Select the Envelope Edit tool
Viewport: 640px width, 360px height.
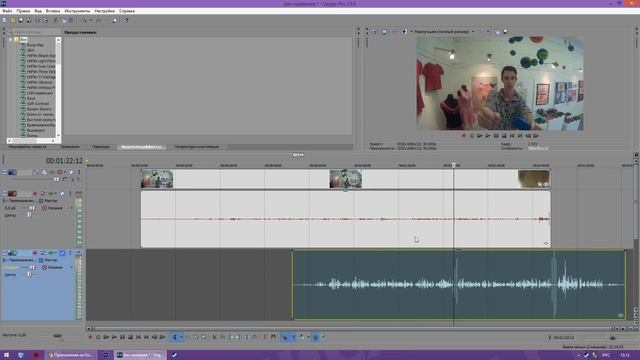[x=189, y=337]
